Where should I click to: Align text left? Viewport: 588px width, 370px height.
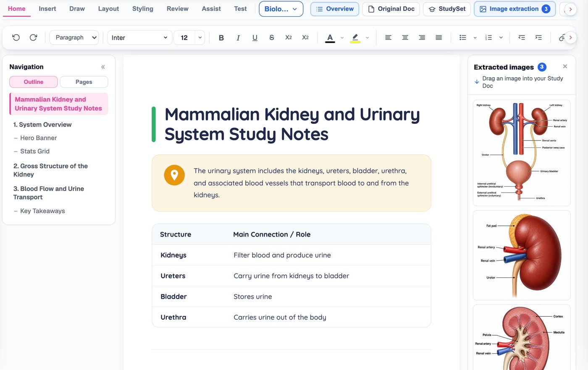[x=388, y=38]
